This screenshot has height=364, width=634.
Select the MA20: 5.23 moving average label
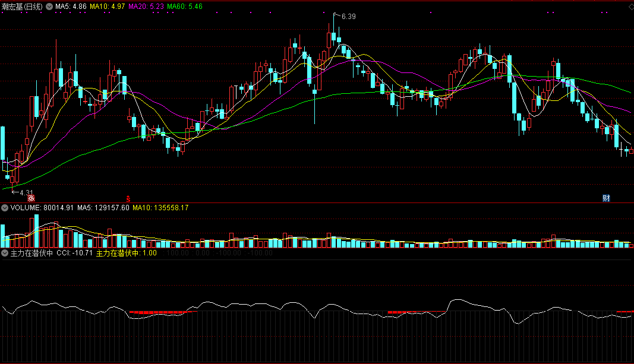[x=146, y=7]
